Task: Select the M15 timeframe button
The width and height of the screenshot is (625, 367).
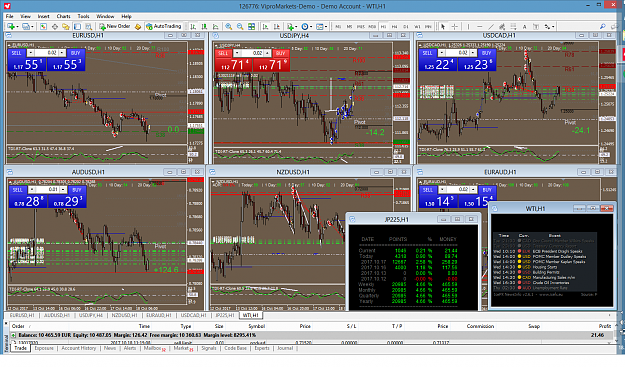Action: (x=361, y=26)
